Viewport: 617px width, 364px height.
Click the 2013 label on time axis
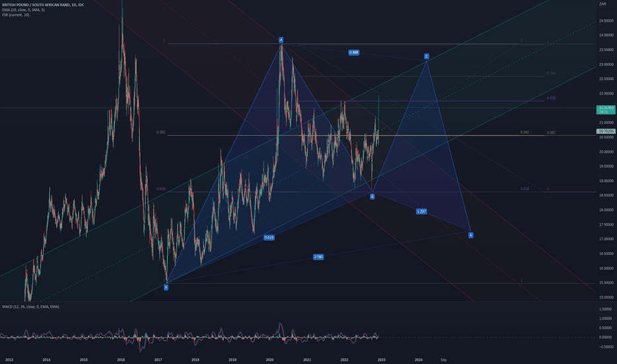pyautogui.click(x=9, y=359)
